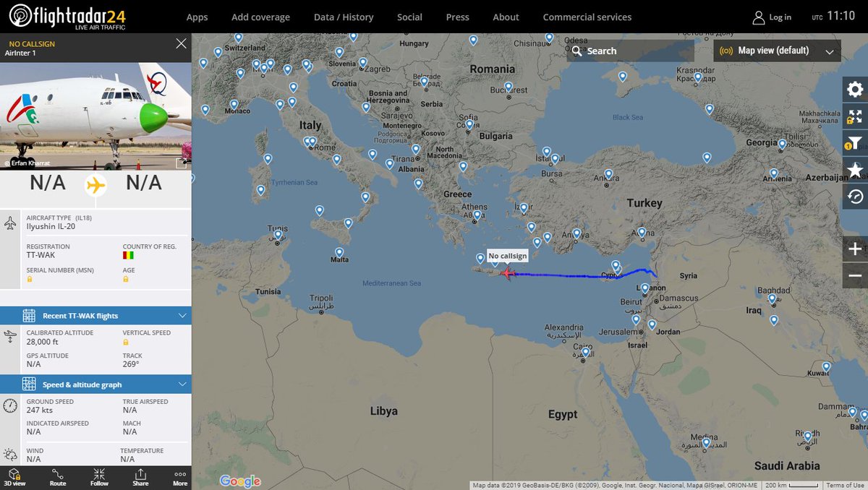Open Commercial services menu
868x490 pixels.
click(587, 17)
